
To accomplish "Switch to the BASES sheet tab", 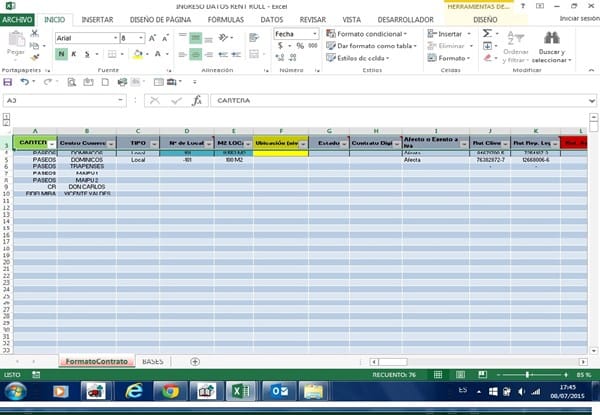I will point(152,361).
